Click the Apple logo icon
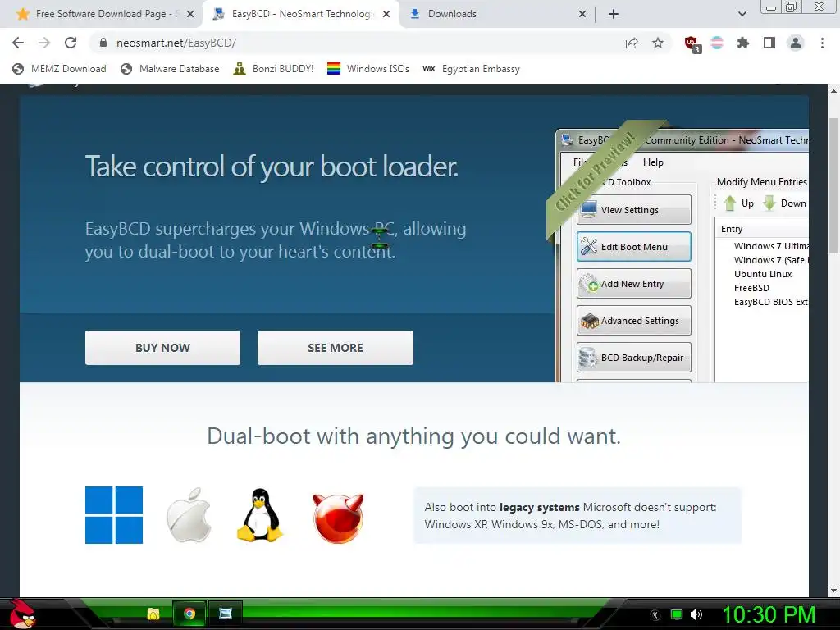This screenshot has width=840, height=630. coord(189,515)
